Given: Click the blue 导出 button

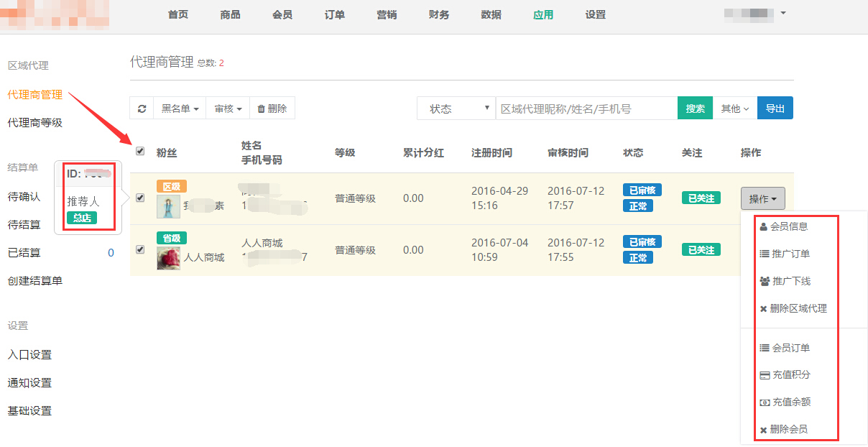Looking at the screenshot, I should 775,109.
